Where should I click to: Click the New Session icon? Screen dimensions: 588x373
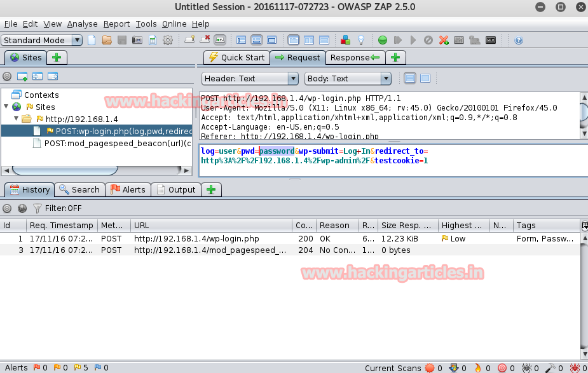click(92, 40)
